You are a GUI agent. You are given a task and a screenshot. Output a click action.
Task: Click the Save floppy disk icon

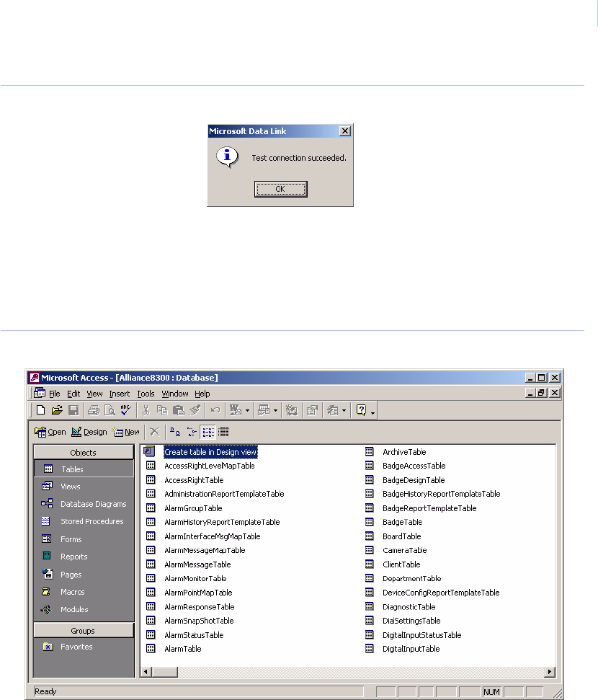click(73, 409)
